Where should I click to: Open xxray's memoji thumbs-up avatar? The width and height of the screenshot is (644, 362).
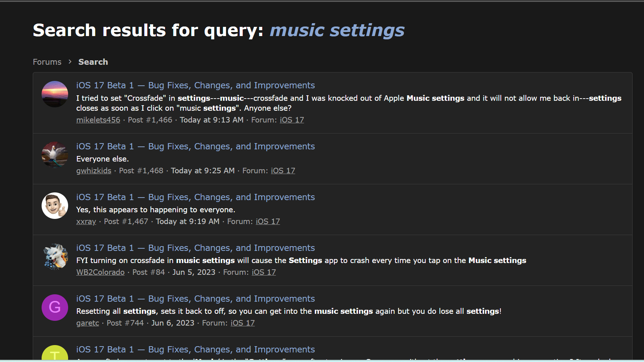click(55, 206)
